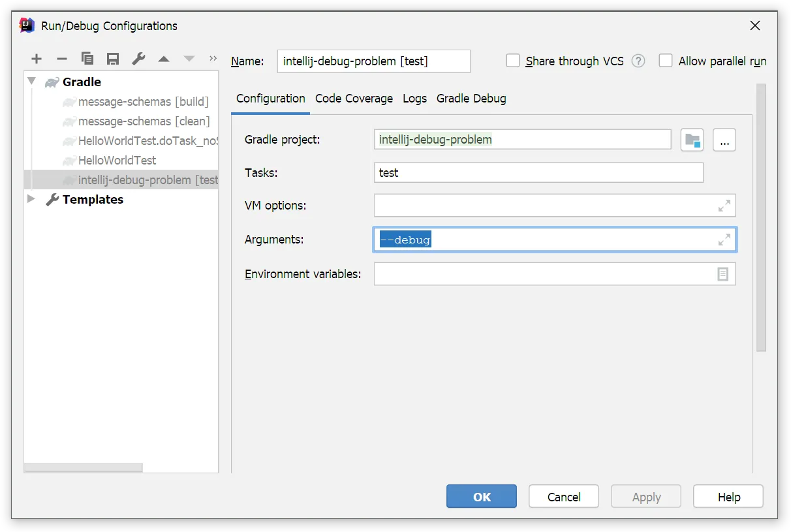Switch to the Code Coverage tab
This screenshot has width=791, height=532.
[x=354, y=99]
